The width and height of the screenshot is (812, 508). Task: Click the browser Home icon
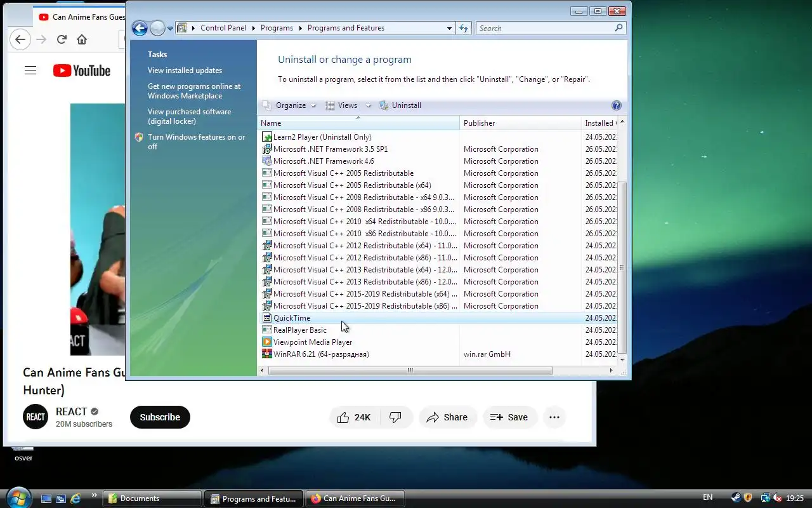click(82, 39)
